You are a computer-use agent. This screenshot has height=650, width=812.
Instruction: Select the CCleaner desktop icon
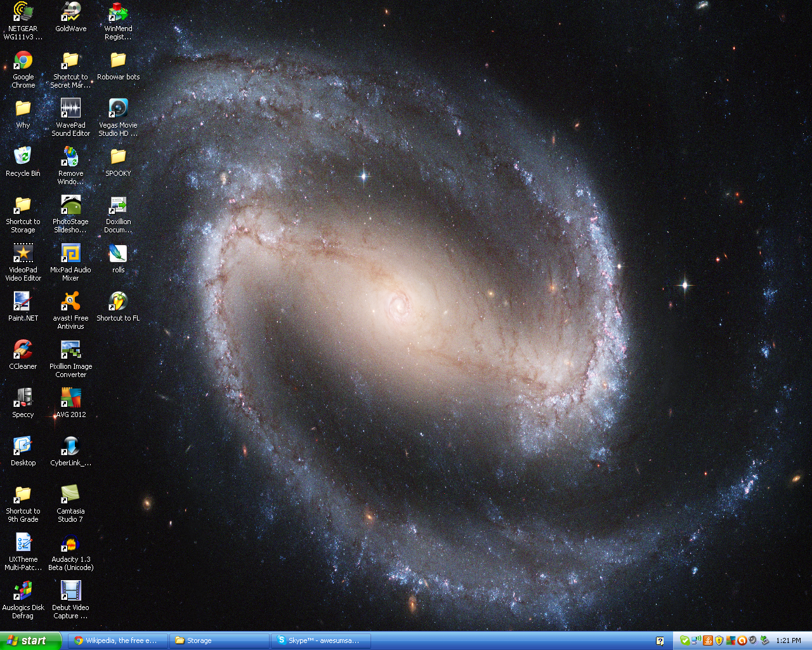click(23, 355)
